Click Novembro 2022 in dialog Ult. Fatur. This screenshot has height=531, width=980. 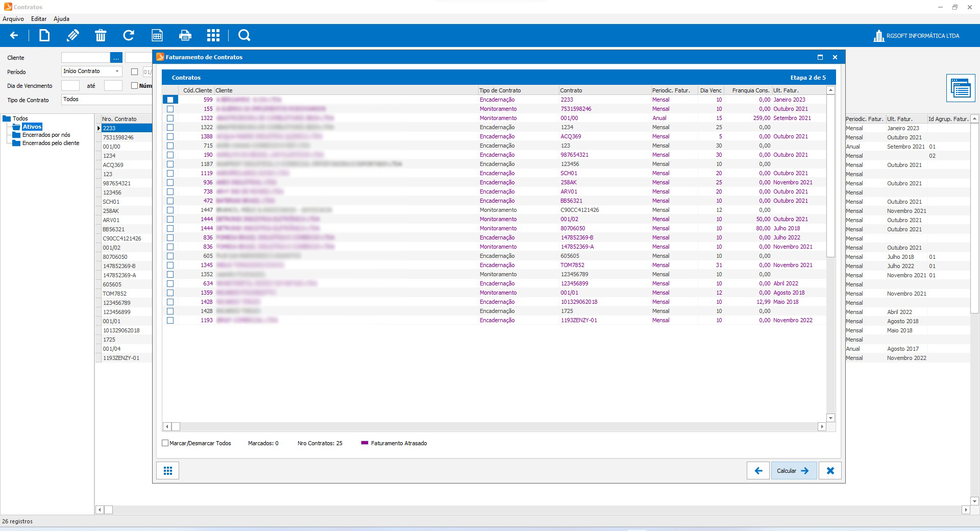[x=793, y=320]
